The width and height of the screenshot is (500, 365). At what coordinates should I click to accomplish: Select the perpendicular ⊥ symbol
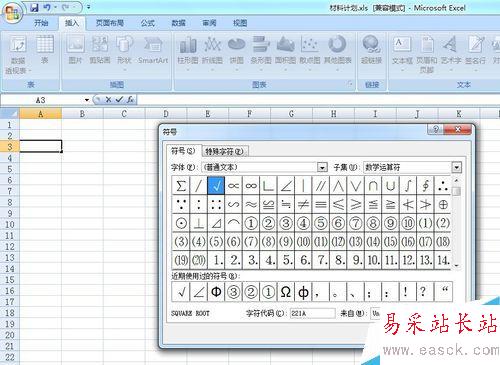(199, 223)
